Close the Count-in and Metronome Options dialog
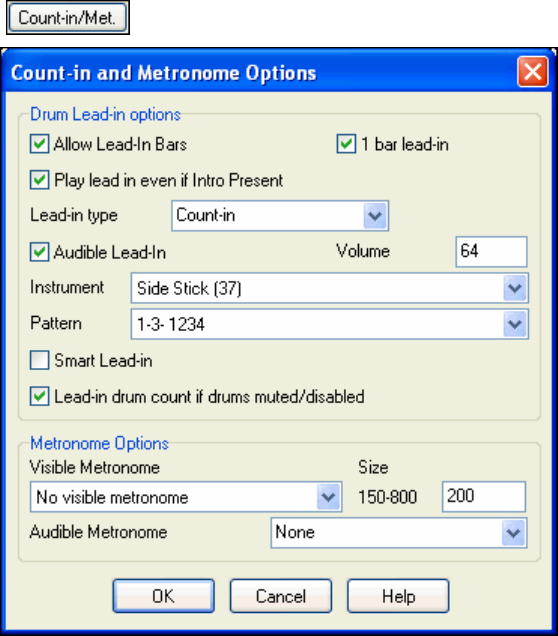The height and width of the screenshot is (636, 558). (x=532, y=72)
